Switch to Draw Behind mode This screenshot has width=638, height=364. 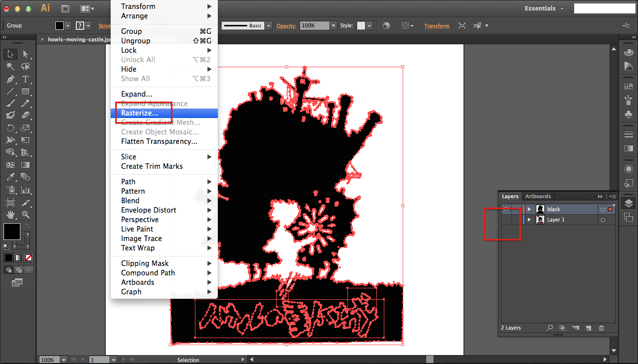click(18, 269)
